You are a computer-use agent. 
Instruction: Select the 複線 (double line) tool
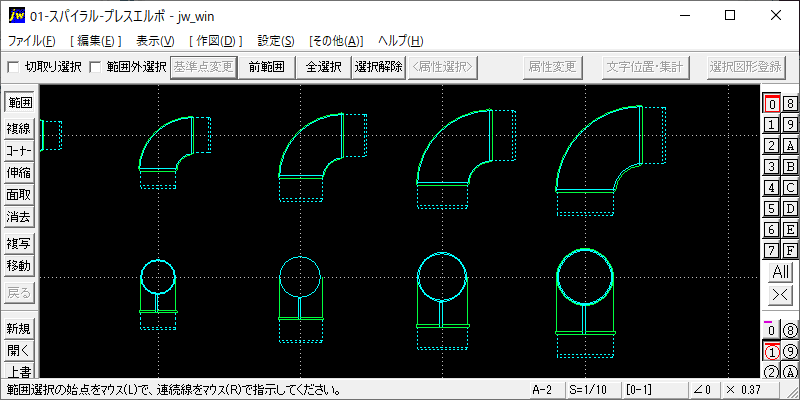(19, 129)
